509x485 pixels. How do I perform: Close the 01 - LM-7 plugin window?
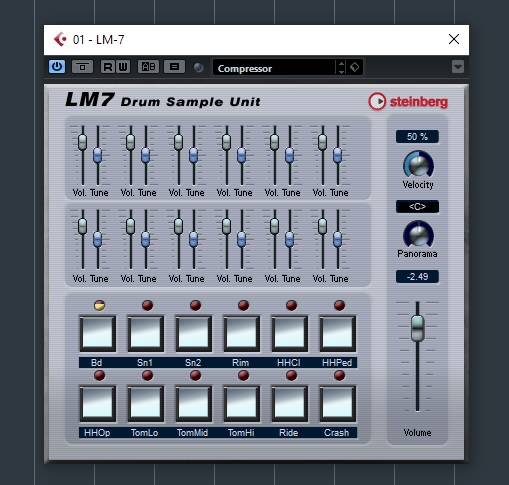[x=454, y=39]
